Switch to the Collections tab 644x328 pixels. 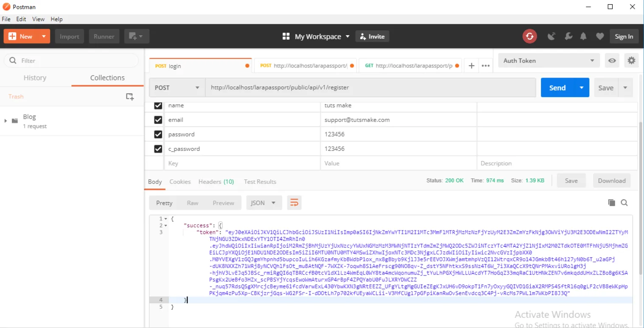point(107,78)
